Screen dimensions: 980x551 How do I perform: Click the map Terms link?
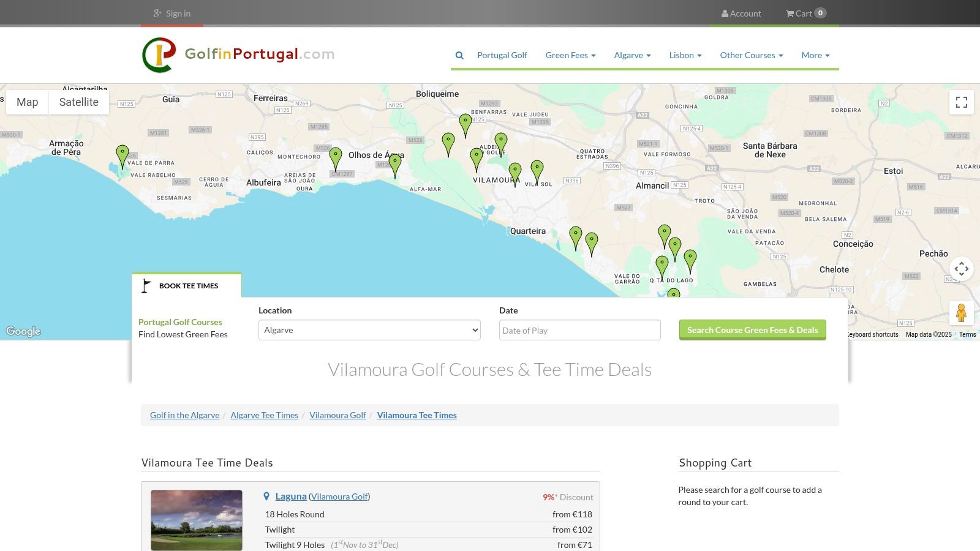[x=968, y=334]
